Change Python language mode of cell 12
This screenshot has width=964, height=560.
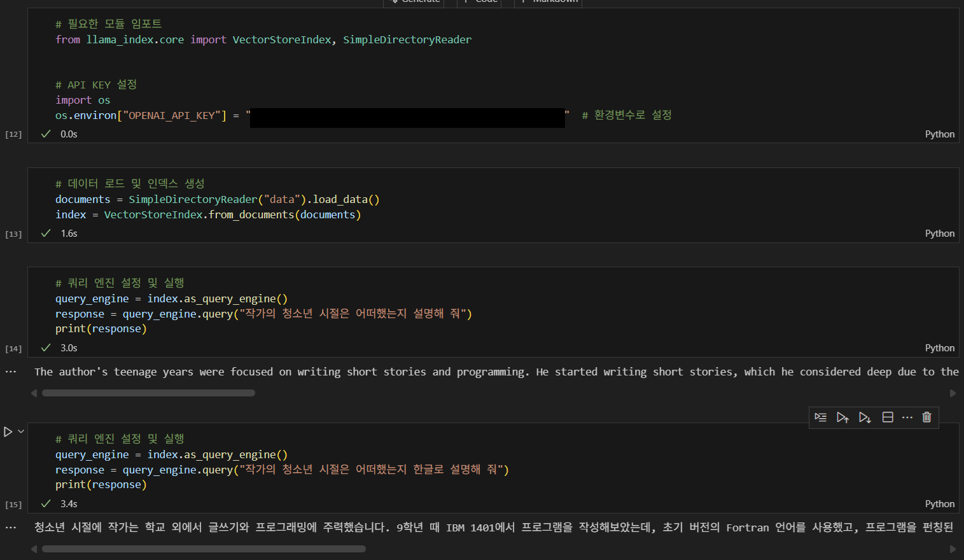(939, 134)
